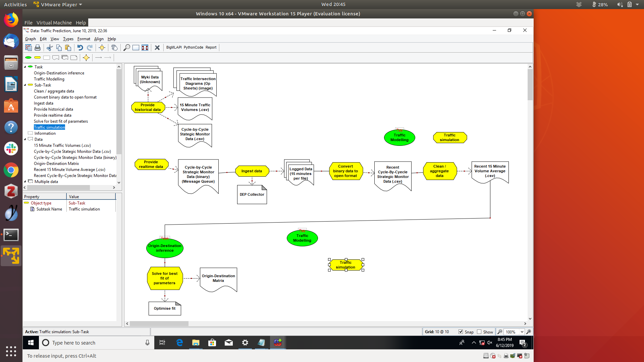Select the yellow Sub-Task shape tool

point(37,58)
